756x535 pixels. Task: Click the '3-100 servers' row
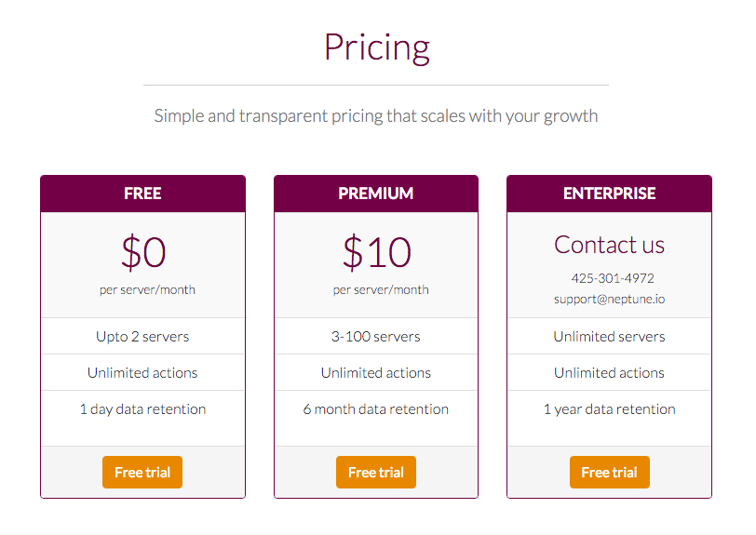coord(376,336)
